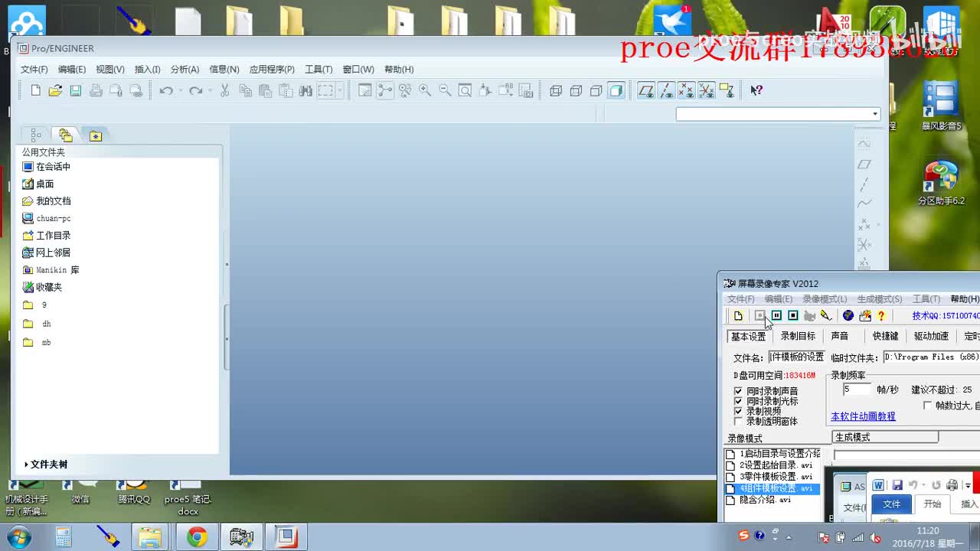Click the 本软件动画教程 link
980x551 pixels.
863,416
